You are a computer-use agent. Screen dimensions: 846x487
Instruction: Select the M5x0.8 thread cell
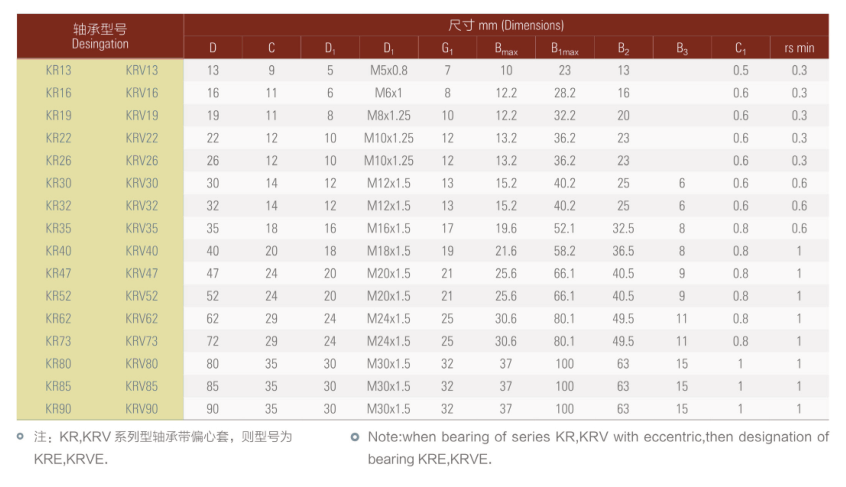(x=388, y=70)
